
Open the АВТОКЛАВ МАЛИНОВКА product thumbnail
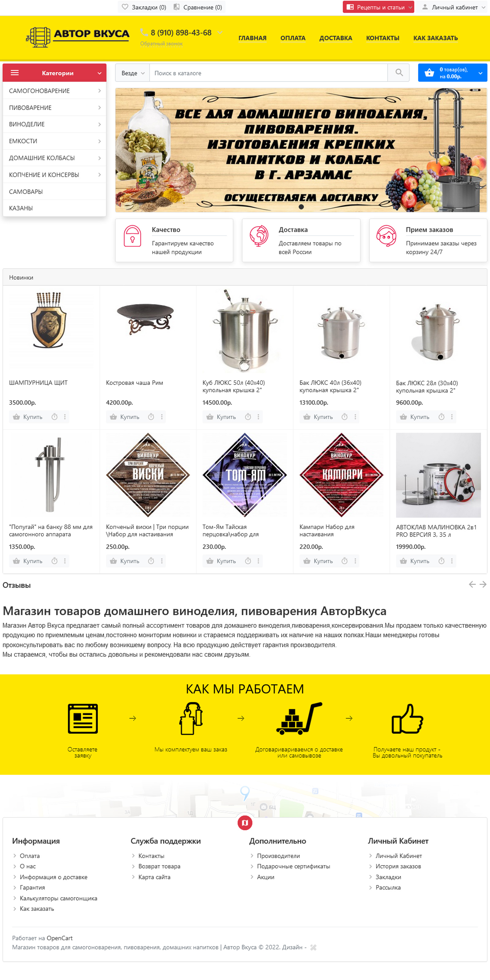pos(438,475)
